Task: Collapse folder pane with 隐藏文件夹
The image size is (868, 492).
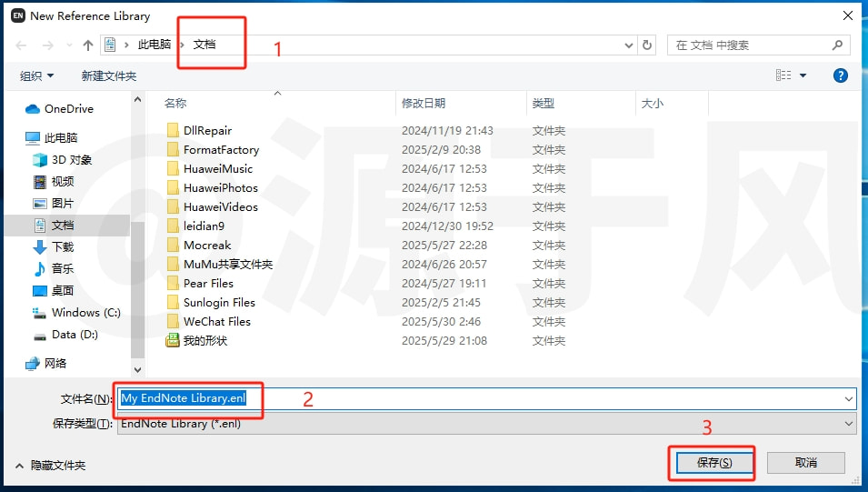Action: click(51, 466)
